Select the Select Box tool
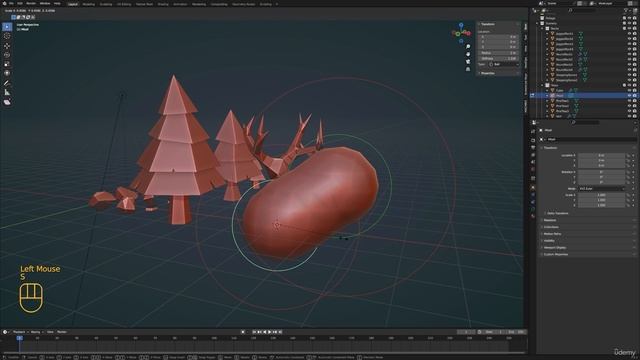This screenshot has height=360, width=640. click(x=7, y=27)
